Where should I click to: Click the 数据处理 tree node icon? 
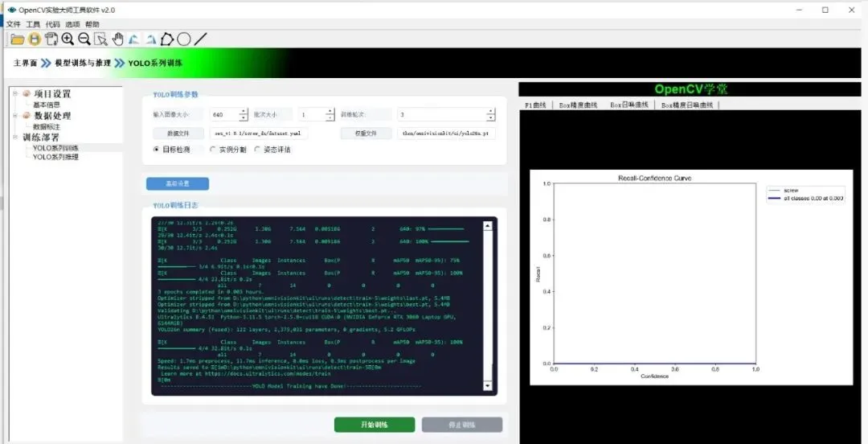pos(26,115)
